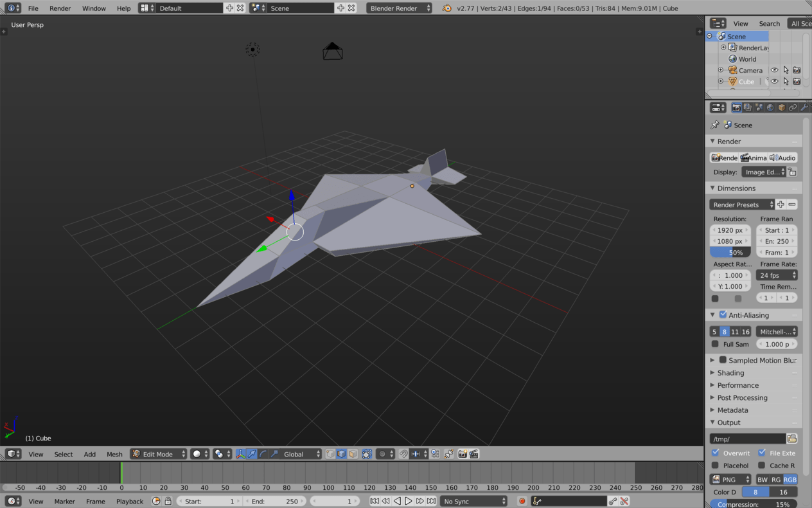This screenshot has width=812, height=508.
Task: Click the Render Presets selector
Action: (x=739, y=204)
